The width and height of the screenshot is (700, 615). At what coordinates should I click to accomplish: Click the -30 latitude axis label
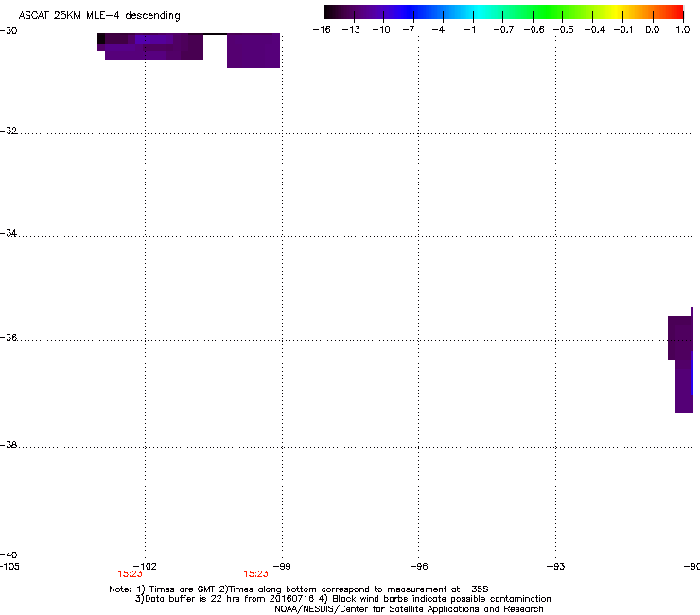(9, 31)
